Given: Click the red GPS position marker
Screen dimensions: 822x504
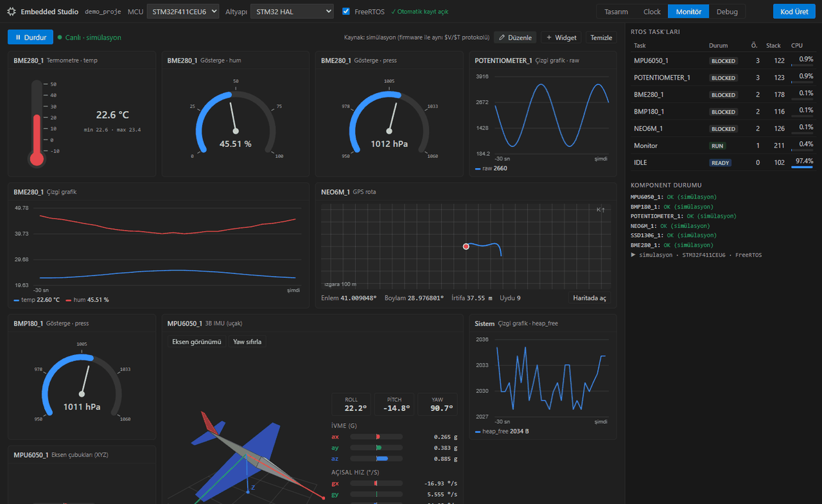Looking at the screenshot, I should pos(466,246).
